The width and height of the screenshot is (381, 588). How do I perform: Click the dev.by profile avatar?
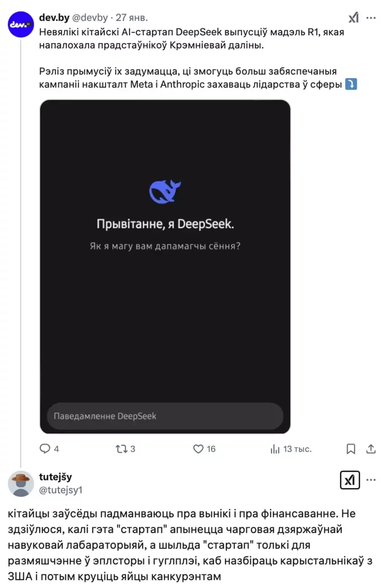[x=21, y=24]
